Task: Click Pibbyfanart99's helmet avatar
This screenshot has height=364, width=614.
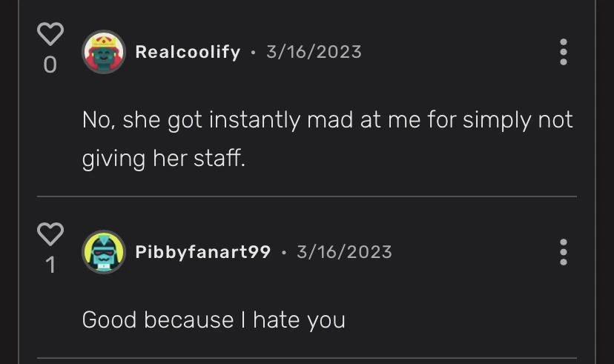Action: pyautogui.click(x=103, y=252)
